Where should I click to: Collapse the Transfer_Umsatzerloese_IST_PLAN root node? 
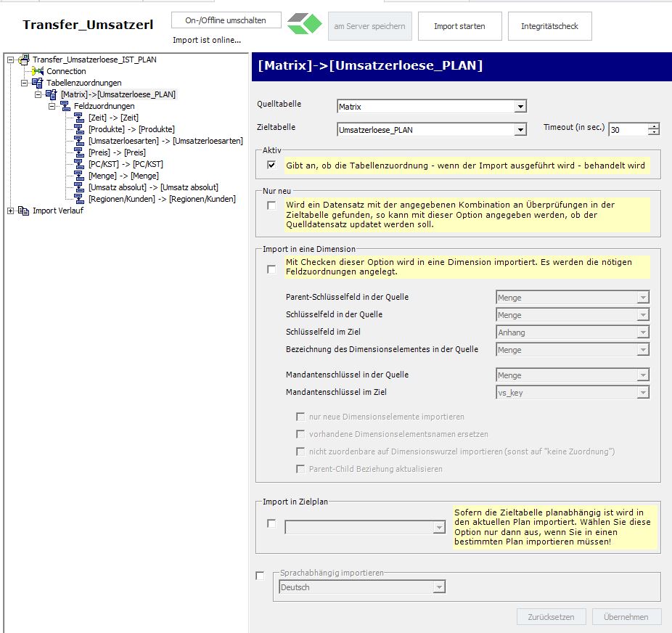10,60
